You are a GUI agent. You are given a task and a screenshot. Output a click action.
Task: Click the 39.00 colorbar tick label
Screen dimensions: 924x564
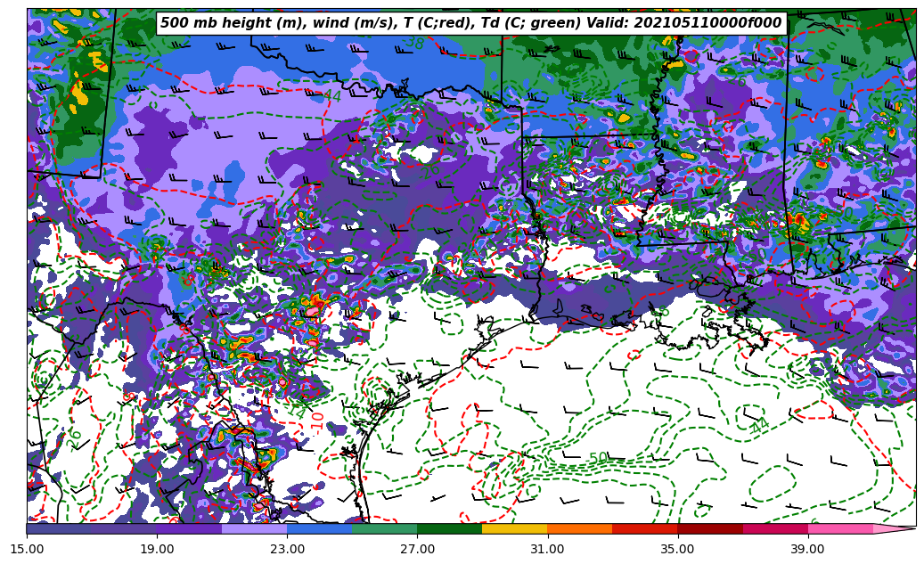pyautogui.click(x=808, y=549)
